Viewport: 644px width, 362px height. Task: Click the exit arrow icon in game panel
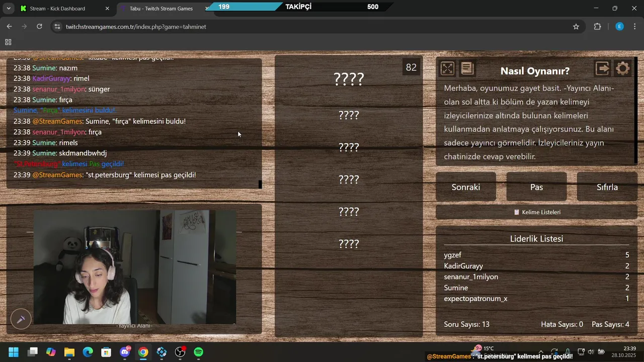pyautogui.click(x=602, y=68)
